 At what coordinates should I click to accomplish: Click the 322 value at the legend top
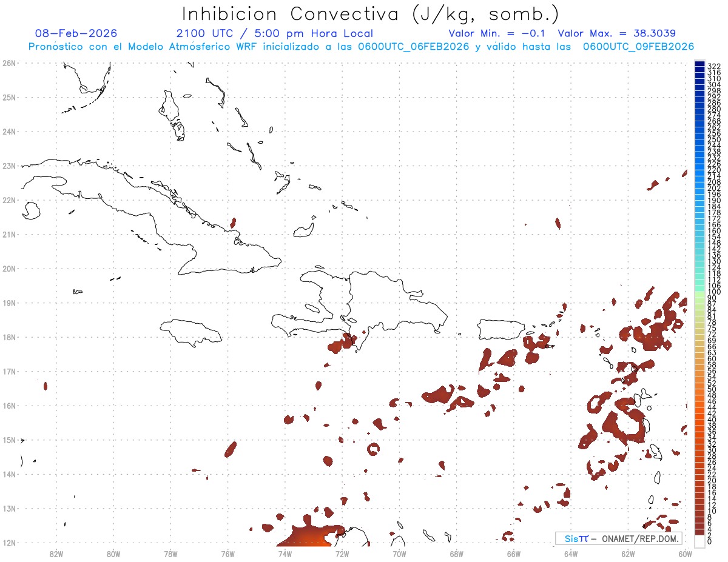click(713, 66)
